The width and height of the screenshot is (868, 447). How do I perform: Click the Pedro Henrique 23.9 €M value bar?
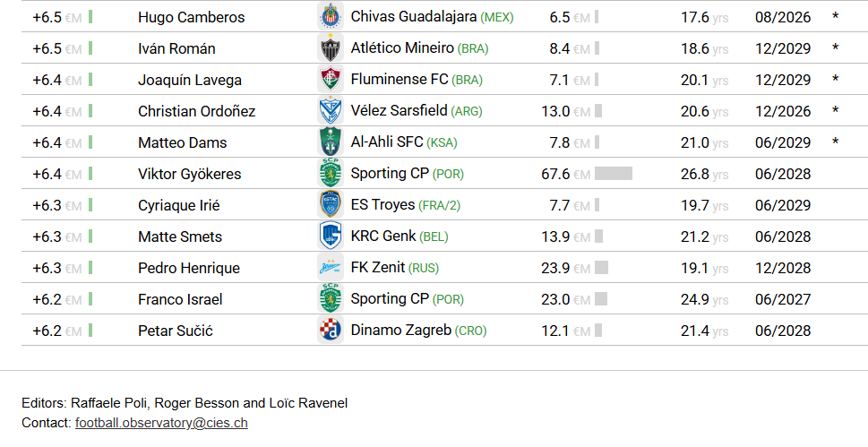[x=601, y=268]
